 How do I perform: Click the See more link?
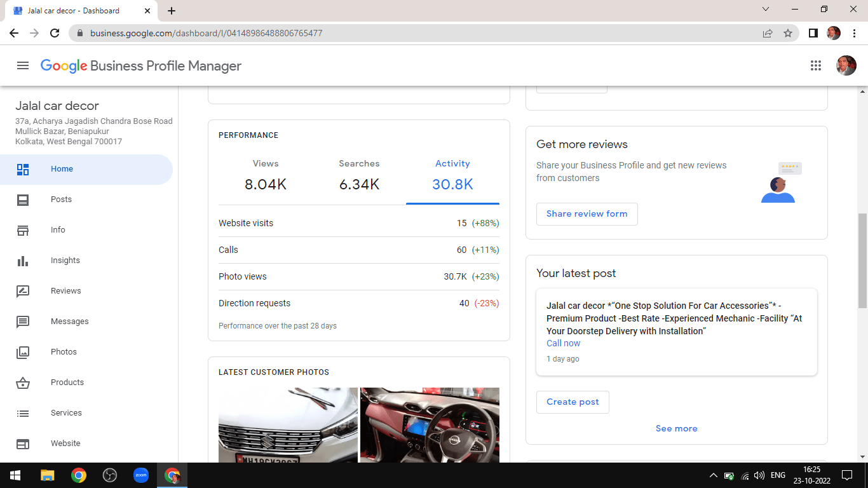click(676, 429)
